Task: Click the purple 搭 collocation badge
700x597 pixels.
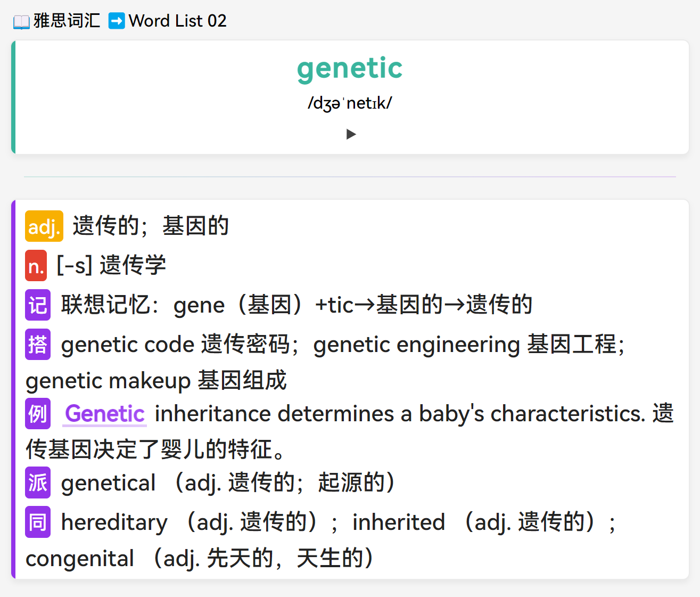Action: (x=38, y=345)
